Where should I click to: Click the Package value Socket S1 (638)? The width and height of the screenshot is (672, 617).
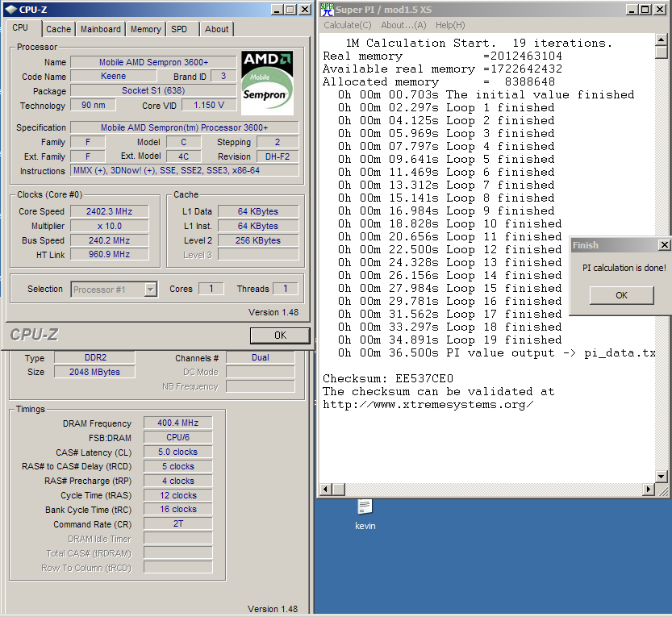[153, 90]
